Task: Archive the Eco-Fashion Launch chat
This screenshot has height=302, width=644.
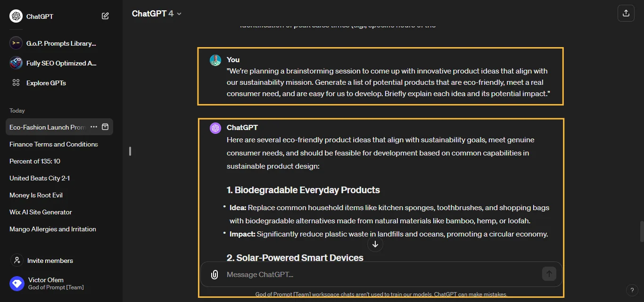Action: click(x=106, y=127)
